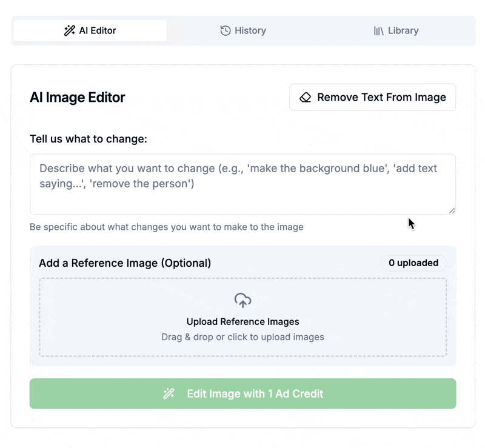Image resolution: width=485 pixels, height=448 pixels.
Task: Click the magic wand icon in AI Editor tab
Action: [x=70, y=31]
